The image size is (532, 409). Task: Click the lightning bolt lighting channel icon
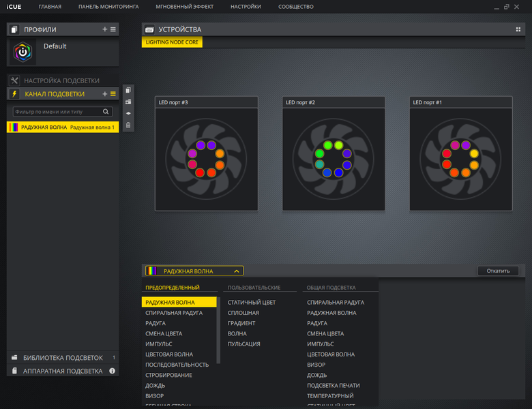[x=14, y=94]
